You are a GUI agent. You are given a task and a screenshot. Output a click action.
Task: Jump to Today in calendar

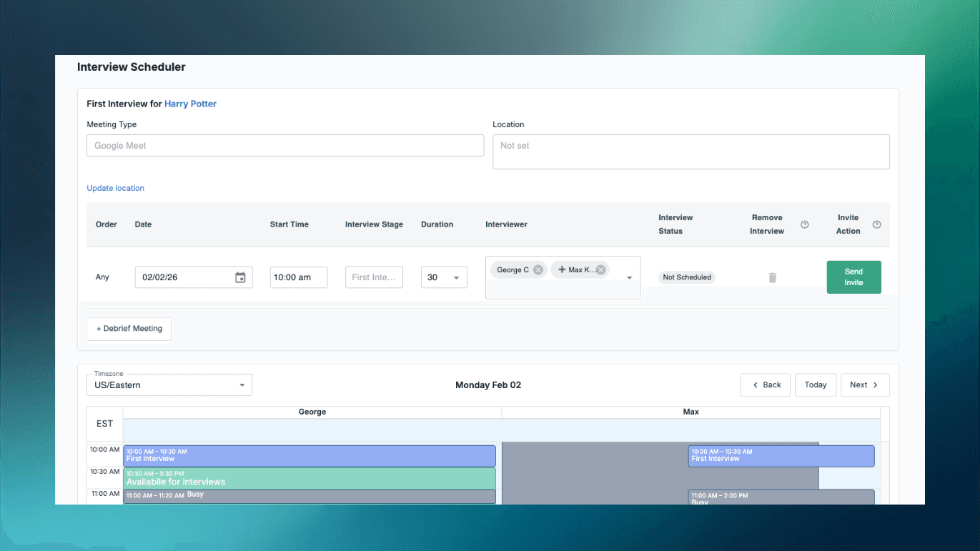[x=816, y=384]
